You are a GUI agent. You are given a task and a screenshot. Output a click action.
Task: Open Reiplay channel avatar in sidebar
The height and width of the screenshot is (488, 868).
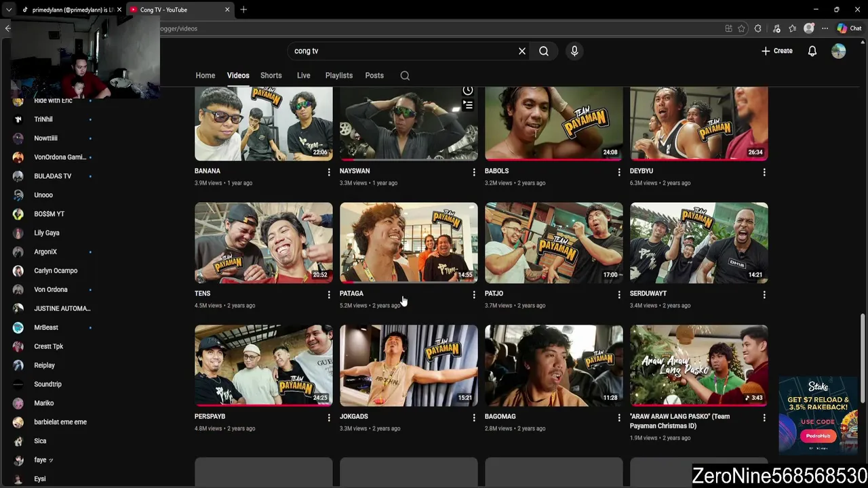click(x=18, y=365)
